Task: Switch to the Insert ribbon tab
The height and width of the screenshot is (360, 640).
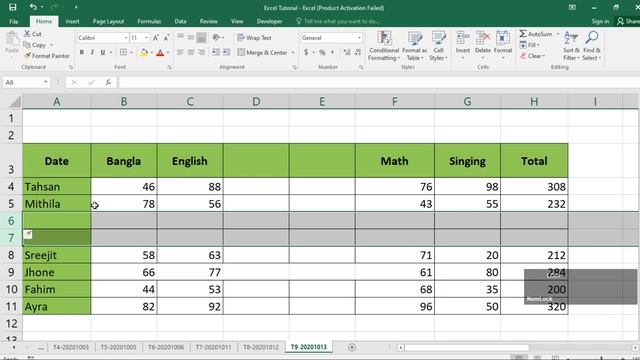Action: coord(72,21)
